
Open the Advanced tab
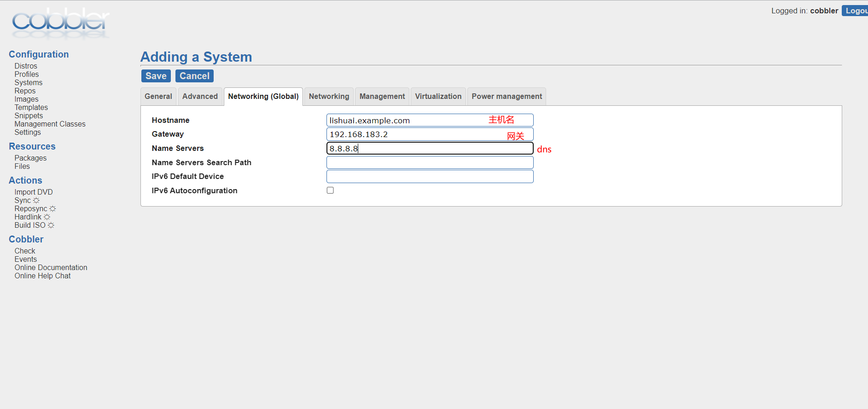click(x=200, y=97)
